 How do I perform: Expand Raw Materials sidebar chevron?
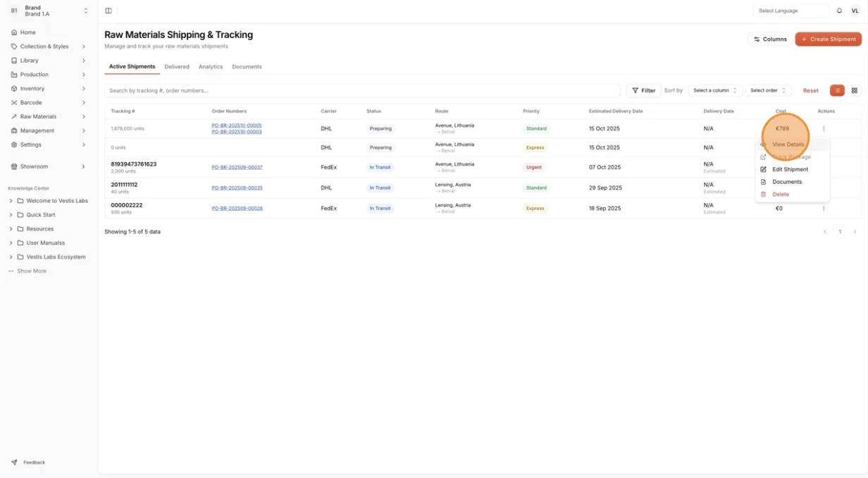tap(84, 117)
